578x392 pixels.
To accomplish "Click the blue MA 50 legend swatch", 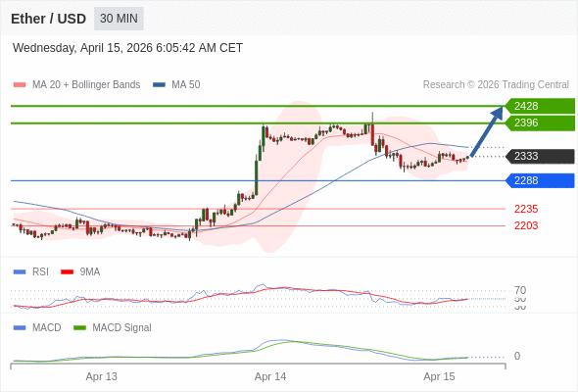I will tap(159, 85).
